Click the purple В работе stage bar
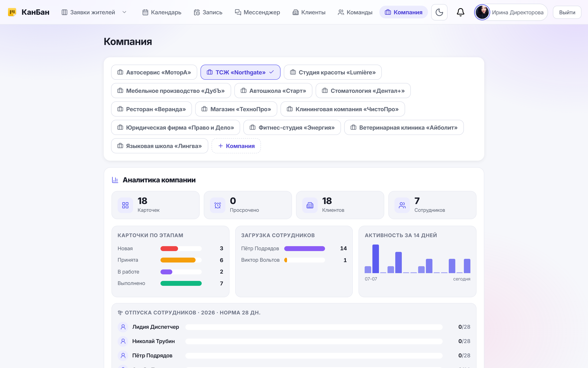This screenshot has width=588, height=368. coord(166,272)
